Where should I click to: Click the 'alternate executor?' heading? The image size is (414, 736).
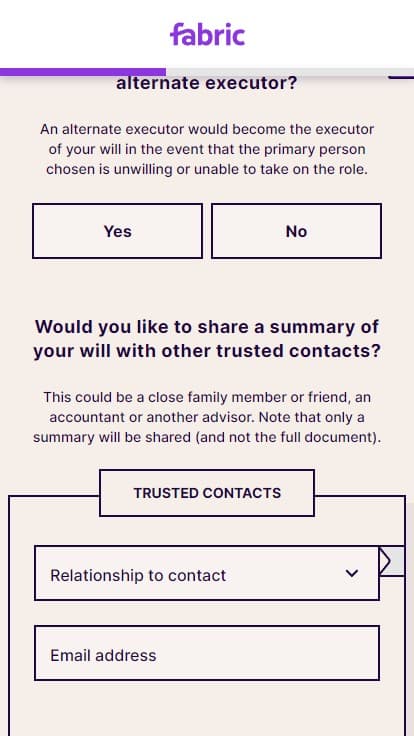pyautogui.click(x=207, y=84)
